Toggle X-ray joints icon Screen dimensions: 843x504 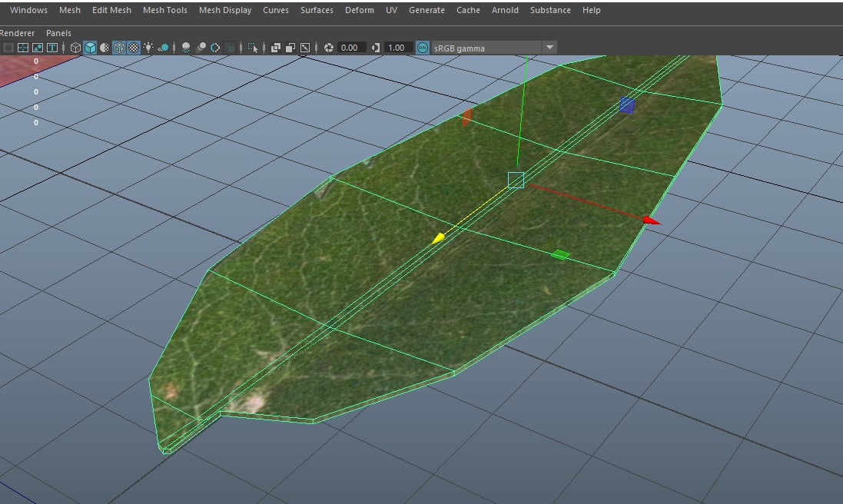(305, 48)
